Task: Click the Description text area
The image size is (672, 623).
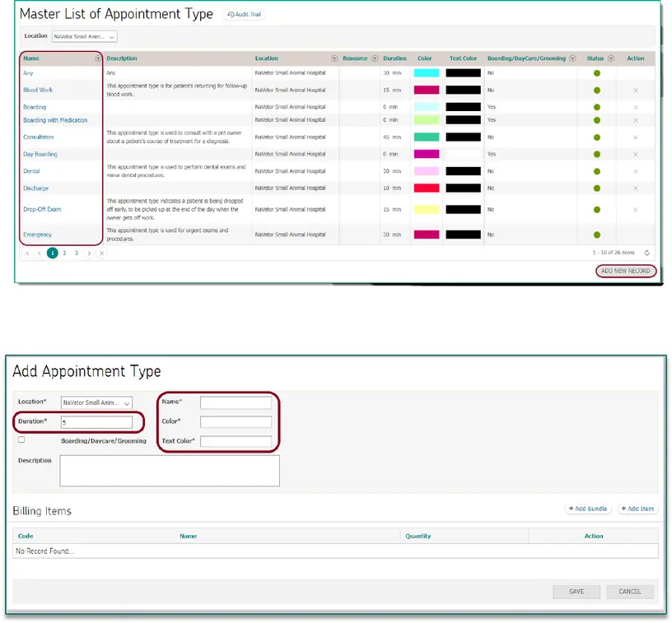Action: point(170,471)
